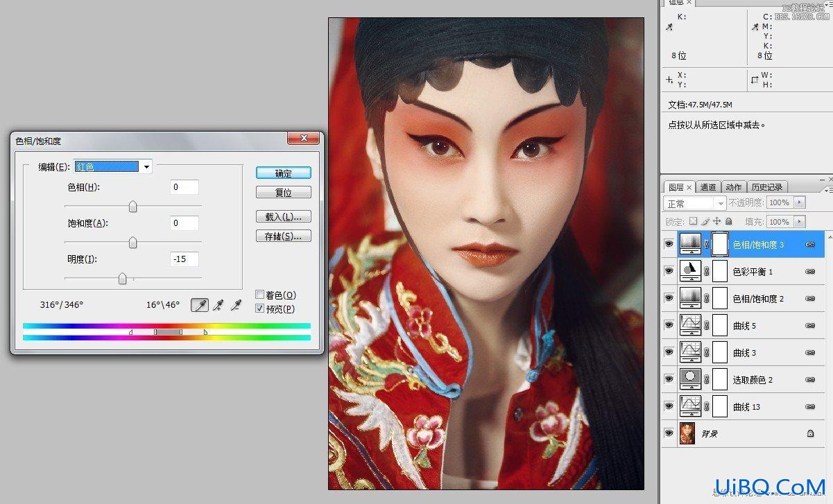Click link icon on 选取颜色 2 layer
Screen dimensions: 833x504
(x=809, y=380)
